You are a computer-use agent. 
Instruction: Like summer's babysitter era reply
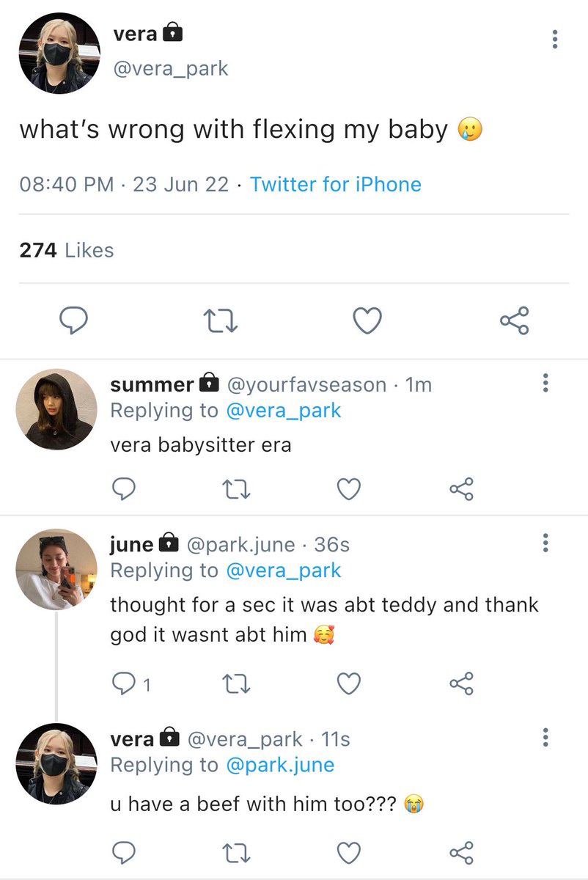tap(349, 489)
